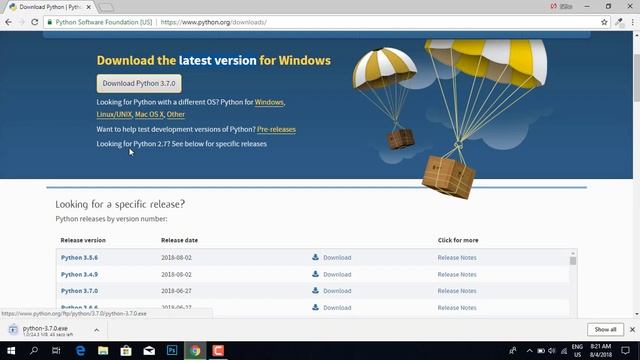Open Release Notes for Python 3.7.0
The width and height of the screenshot is (640, 360).
pyautogui.click(x=457, y=291)
